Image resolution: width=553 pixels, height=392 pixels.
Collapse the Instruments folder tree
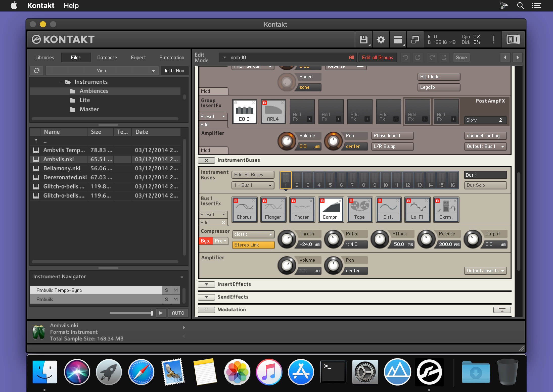click(x=60, y=82)
